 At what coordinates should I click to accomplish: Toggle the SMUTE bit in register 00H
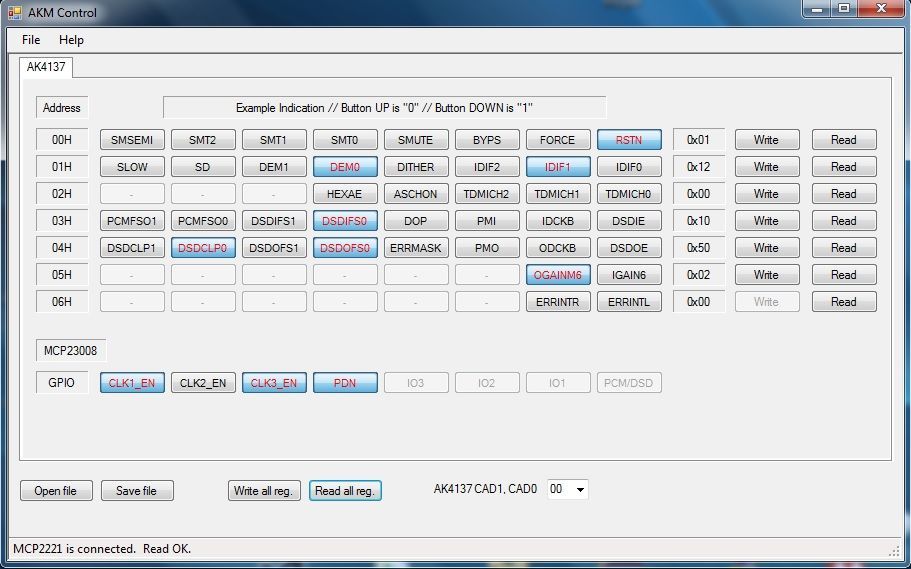point(415,139)
